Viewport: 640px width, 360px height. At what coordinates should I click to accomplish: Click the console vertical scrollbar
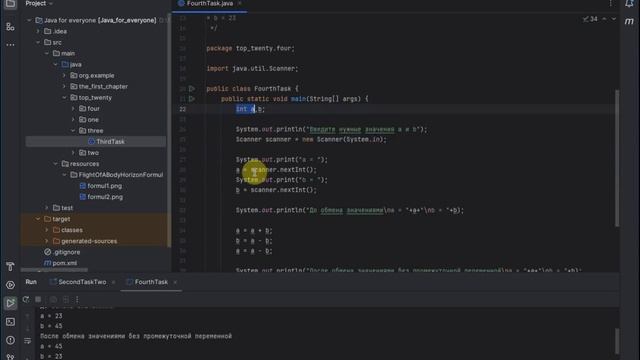[x=617, y=341]
